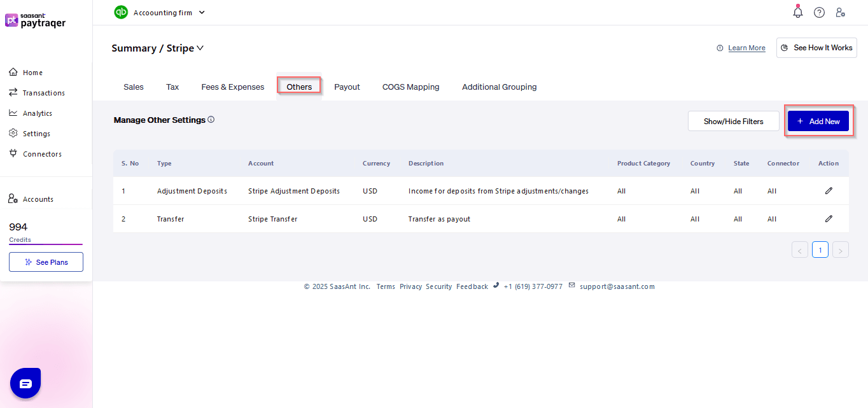Click the Product Category column header
Image resolution: width=868 pixels, height=408 pixels.
pyautogui.click(x=643, y=164)
